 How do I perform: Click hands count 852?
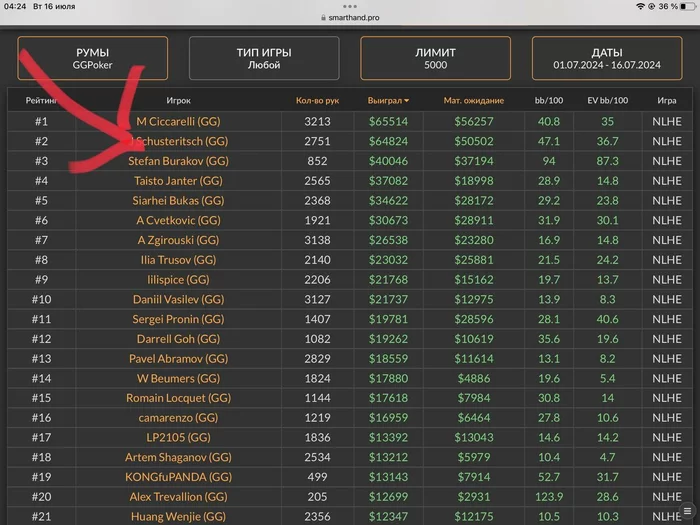(x=317, y=161)
